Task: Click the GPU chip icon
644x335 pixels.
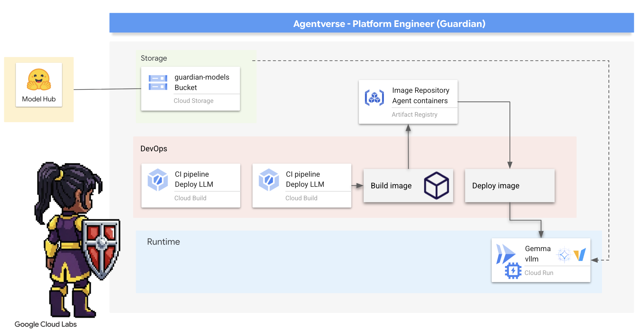Action: point(513,271)
